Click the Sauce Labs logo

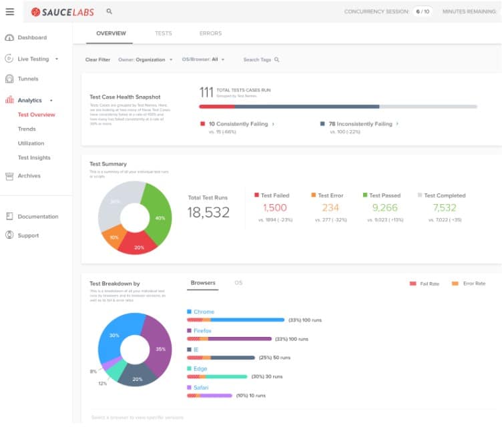click(63, 12)
